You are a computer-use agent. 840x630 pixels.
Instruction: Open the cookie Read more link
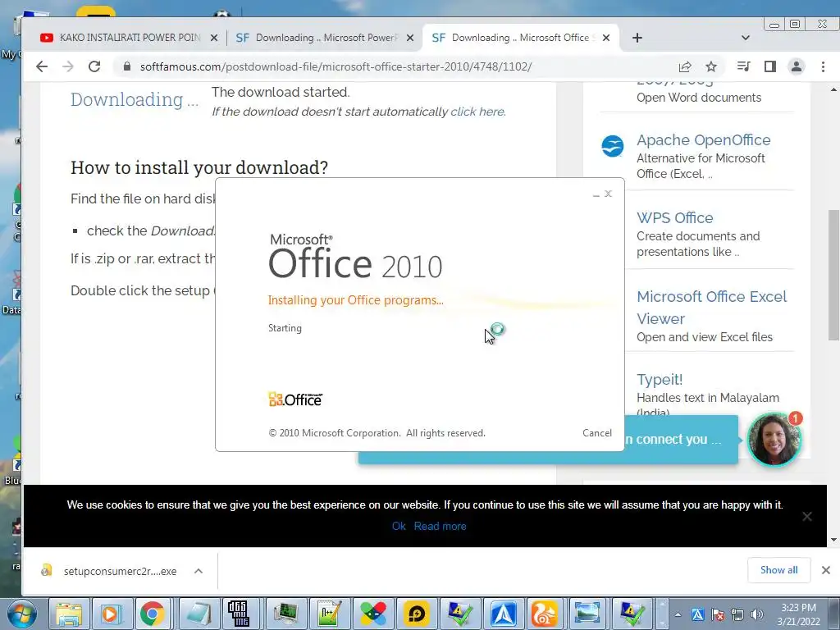pos(440,526)
